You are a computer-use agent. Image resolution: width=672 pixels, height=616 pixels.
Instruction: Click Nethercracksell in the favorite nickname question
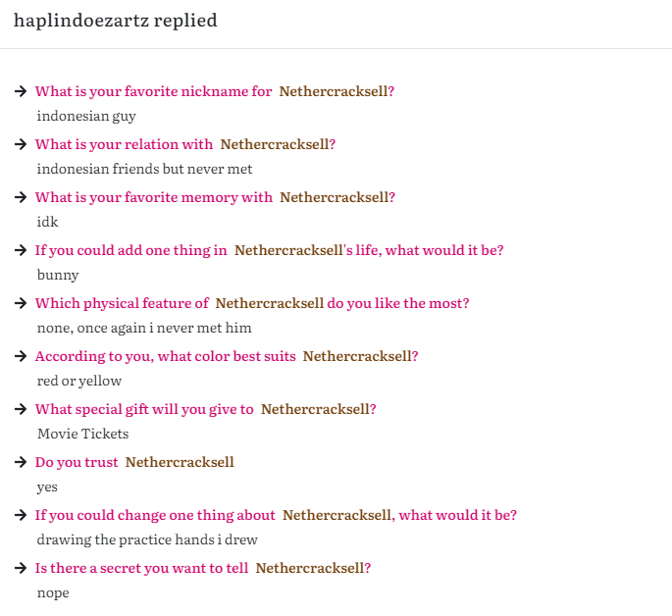coord(336,91)
